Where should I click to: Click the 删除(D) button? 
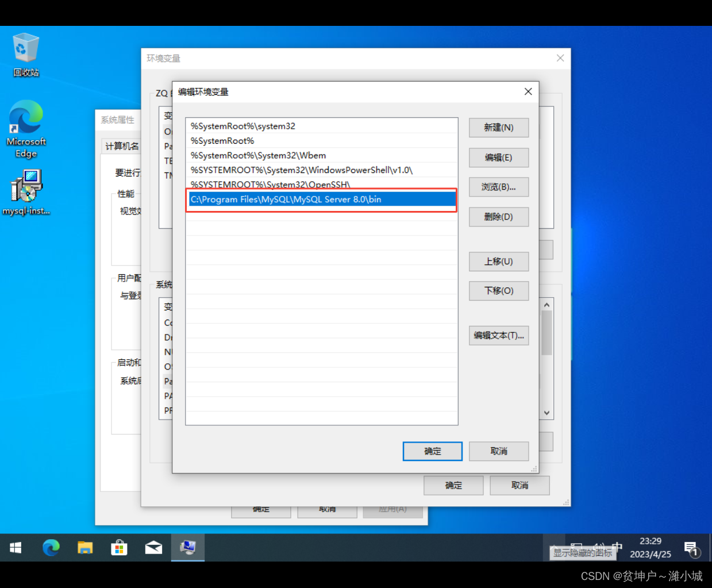click(499, 217)
